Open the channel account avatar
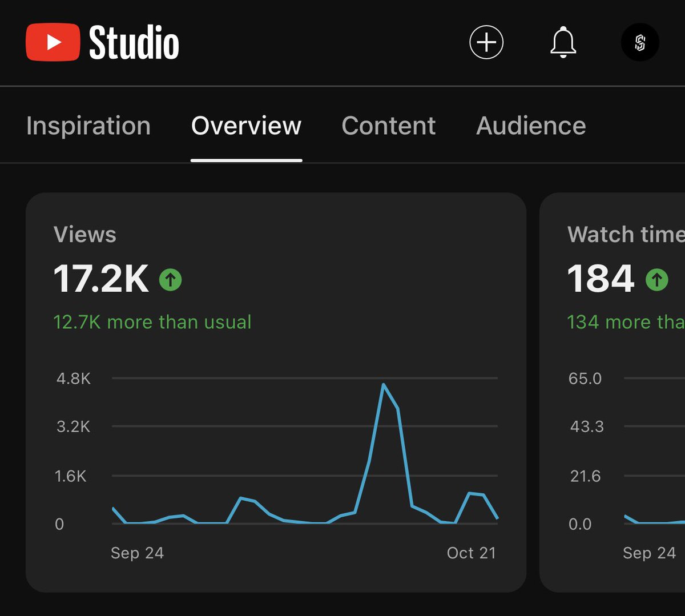The width and height of the screenshot is (685, 616). pos(640,42)
